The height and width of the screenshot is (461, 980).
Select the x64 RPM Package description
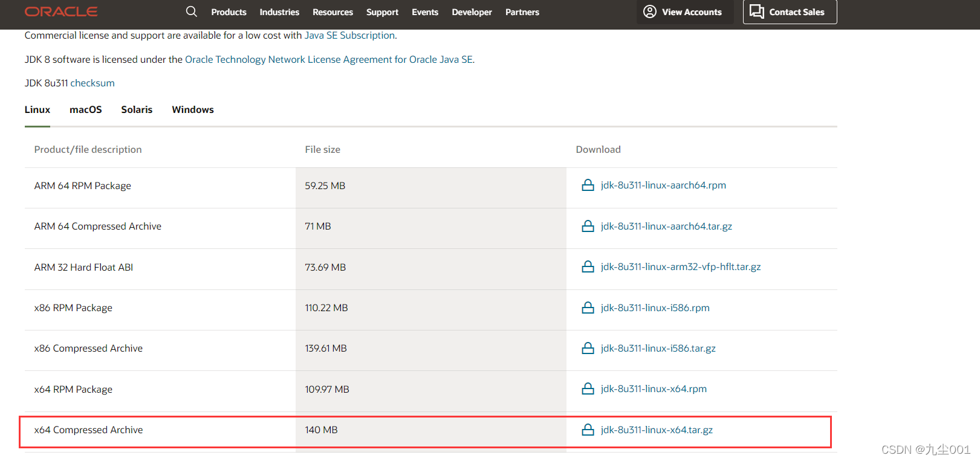click(x=73, y=389)
